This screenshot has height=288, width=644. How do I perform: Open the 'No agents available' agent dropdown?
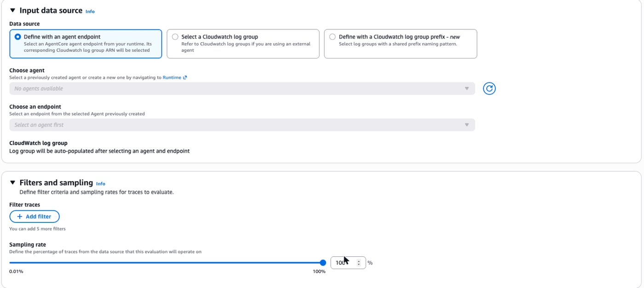tap(242, 89)
